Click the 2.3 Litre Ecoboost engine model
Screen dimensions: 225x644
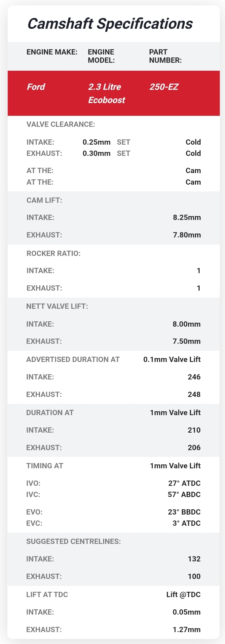coord(106,93)
